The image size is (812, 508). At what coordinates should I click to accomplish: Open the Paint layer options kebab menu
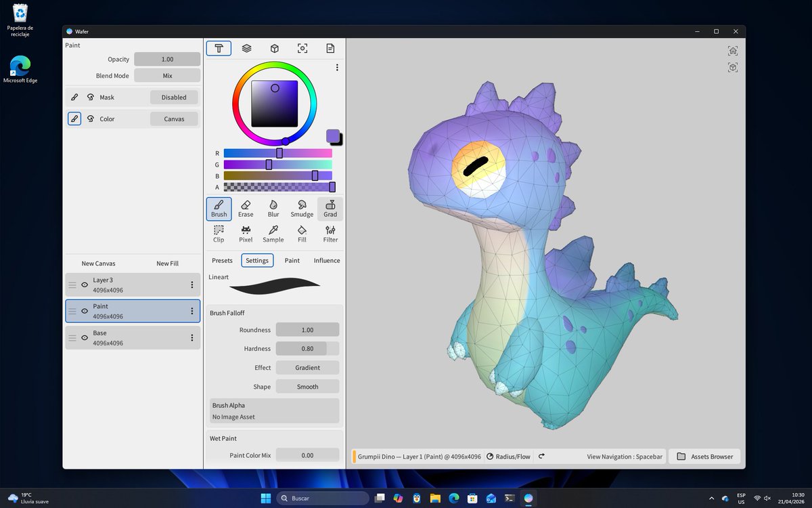[191, 311]
